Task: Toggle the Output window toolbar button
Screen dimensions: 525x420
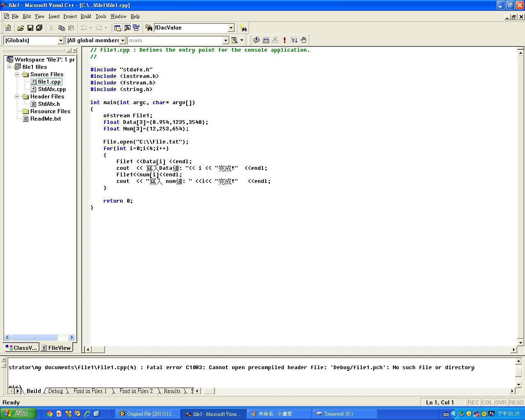Action: click(127, 28)
